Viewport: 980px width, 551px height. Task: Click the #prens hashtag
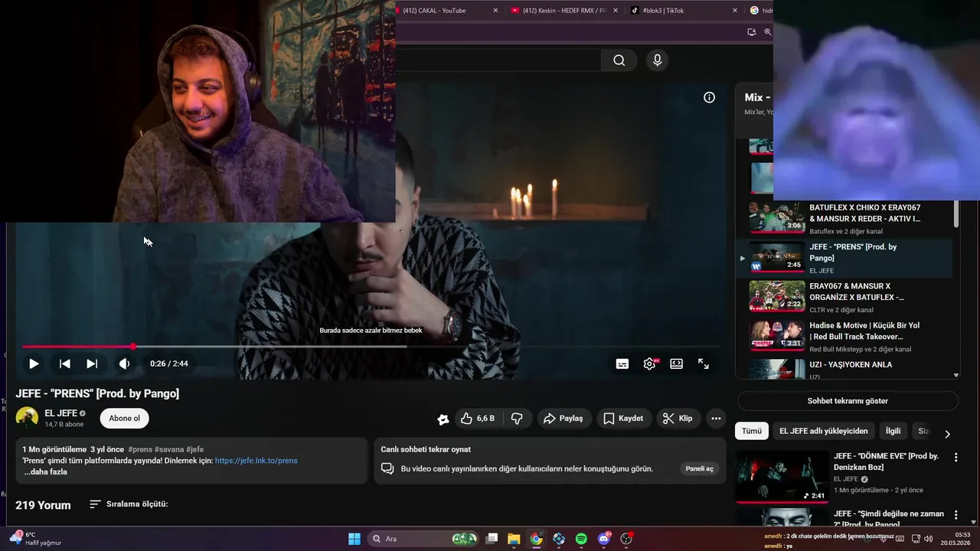[x=140, y=449]
